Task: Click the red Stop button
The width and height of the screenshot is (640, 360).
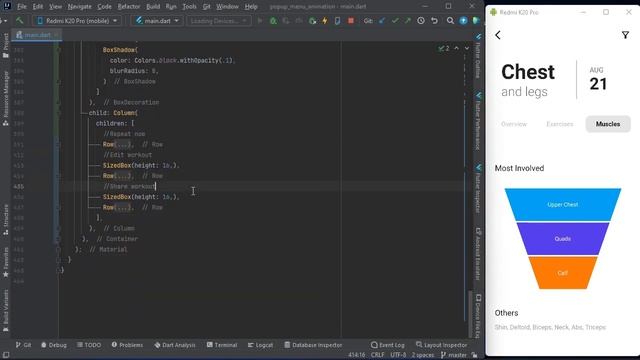Action: [x=351, y=20]
